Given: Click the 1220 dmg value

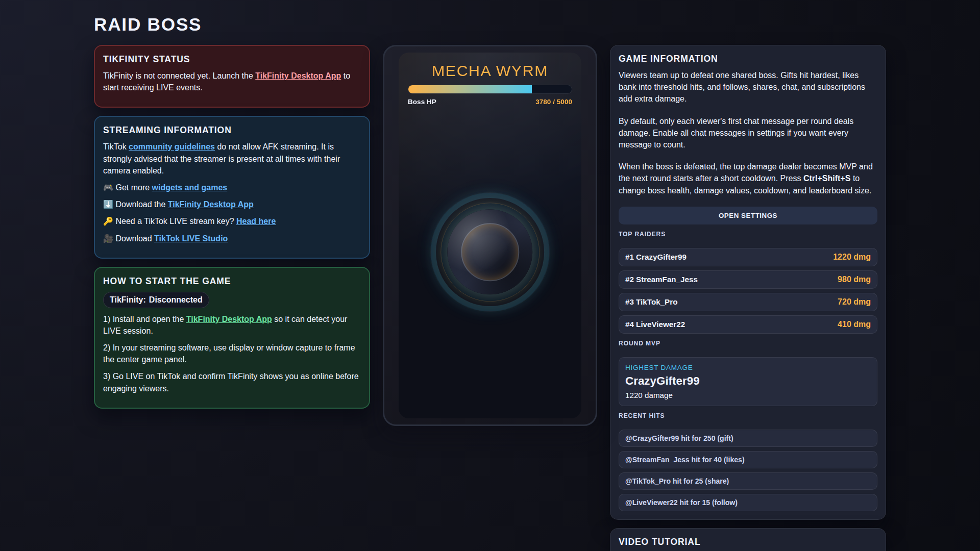Looking at the screenshot, I should 851,257.
